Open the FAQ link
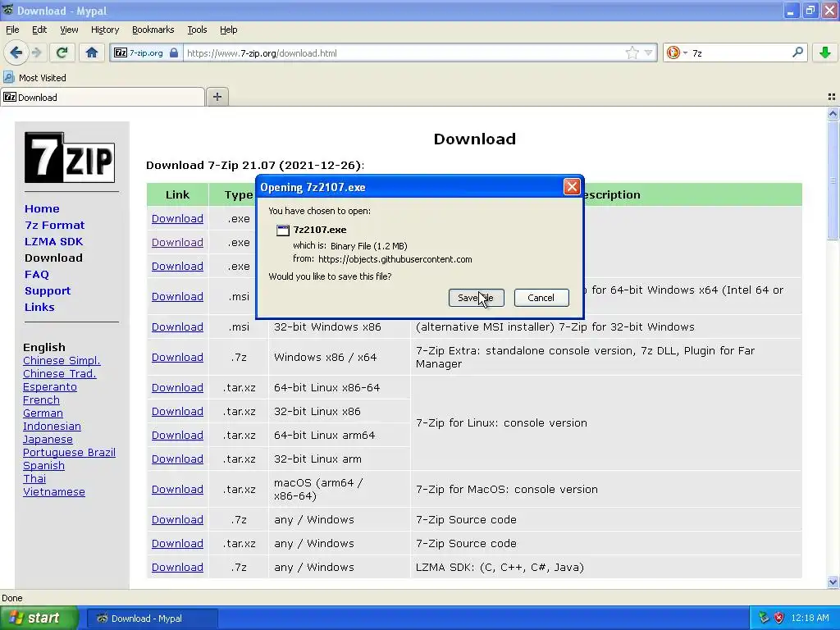Viewport: 840px width, 630px height. 36,274
